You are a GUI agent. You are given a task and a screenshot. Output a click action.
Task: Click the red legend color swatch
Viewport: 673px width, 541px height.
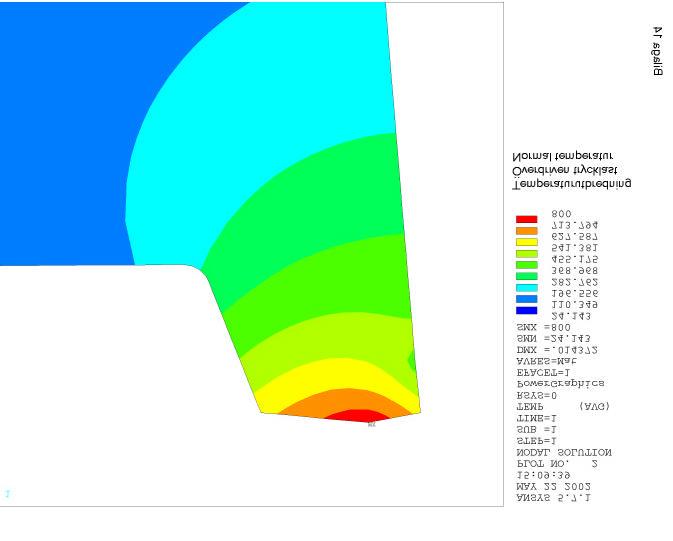pyautogui.click(x=526, y=219)
